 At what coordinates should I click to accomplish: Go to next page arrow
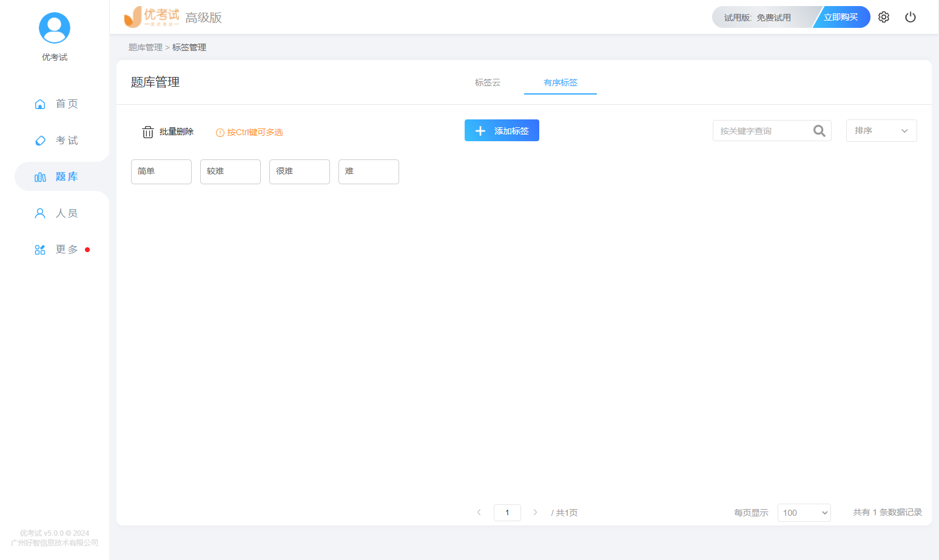click(x=535, y=513)
